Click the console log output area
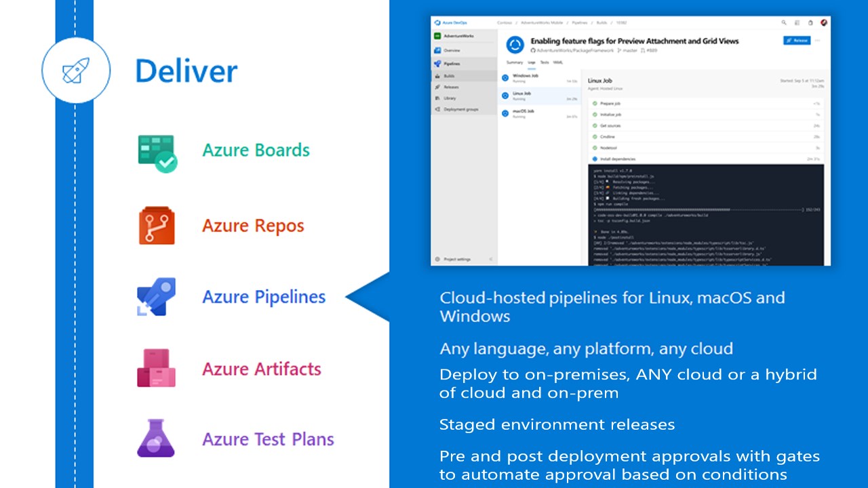The image size is (868, 488). click(x=705, y=215)
